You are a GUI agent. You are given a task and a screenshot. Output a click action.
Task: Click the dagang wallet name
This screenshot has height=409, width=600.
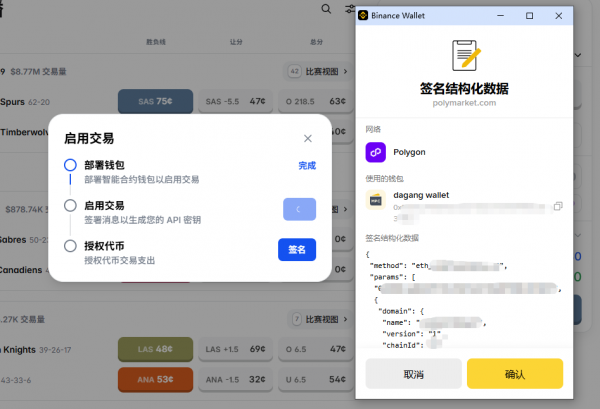click(x=421, y=195)
